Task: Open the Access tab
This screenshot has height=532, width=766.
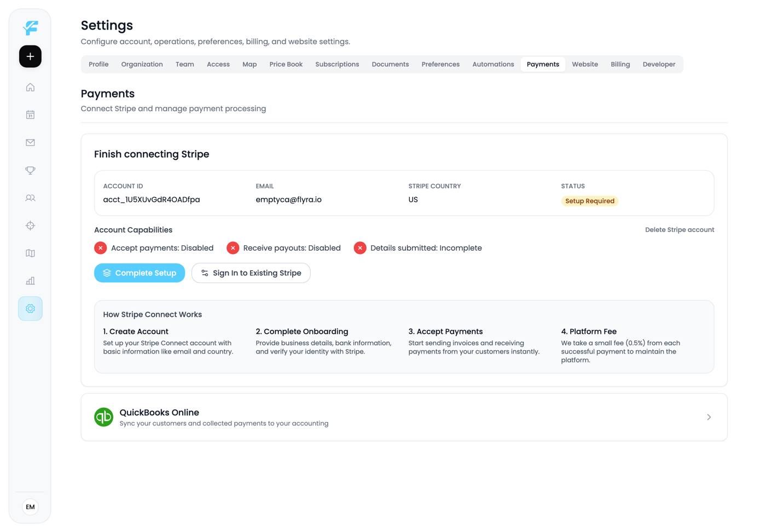Action: point(218,64)
